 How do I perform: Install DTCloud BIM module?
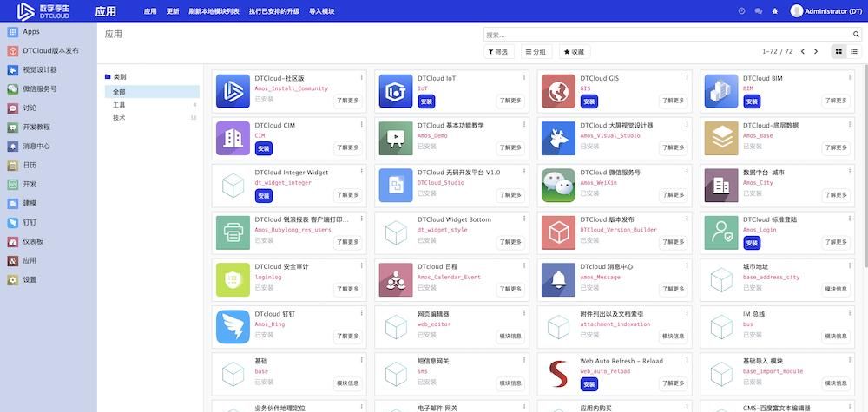point(752,101)
